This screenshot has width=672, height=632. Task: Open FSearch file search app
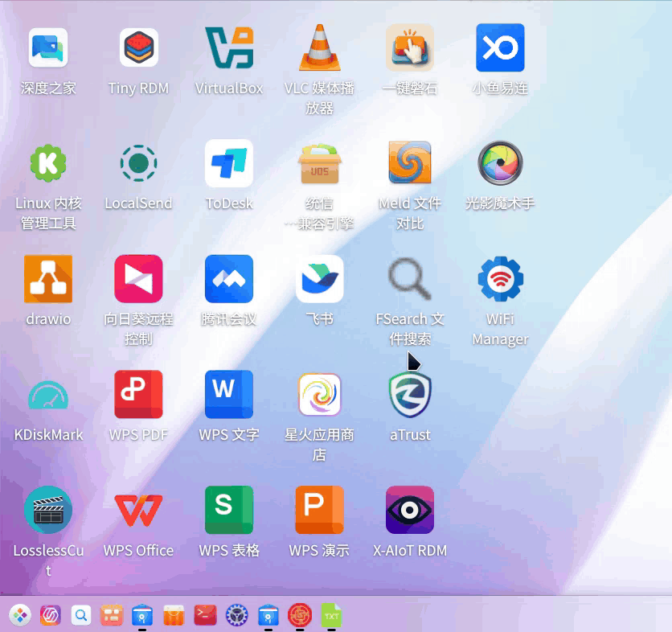point(410,279)
